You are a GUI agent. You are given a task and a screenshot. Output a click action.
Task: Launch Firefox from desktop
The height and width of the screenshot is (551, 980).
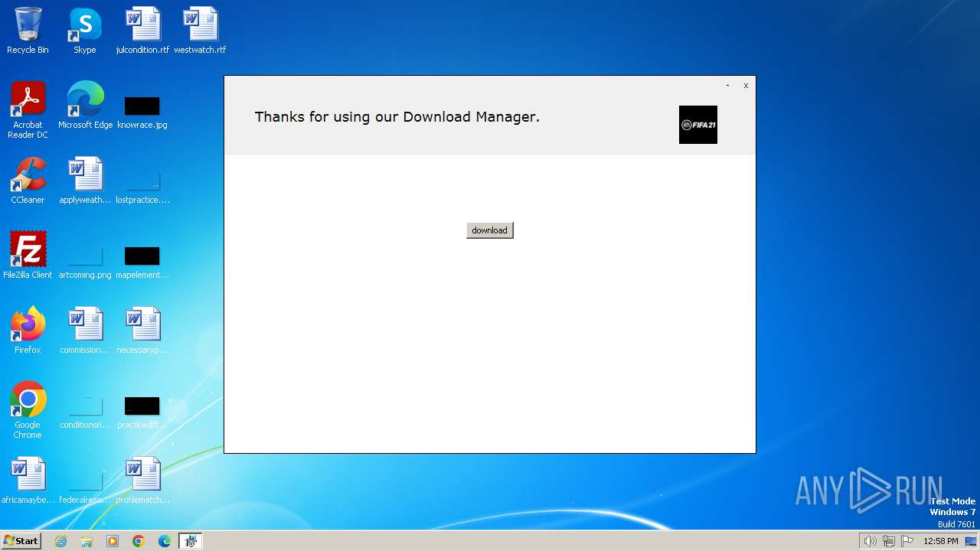[x=28, y=330]
